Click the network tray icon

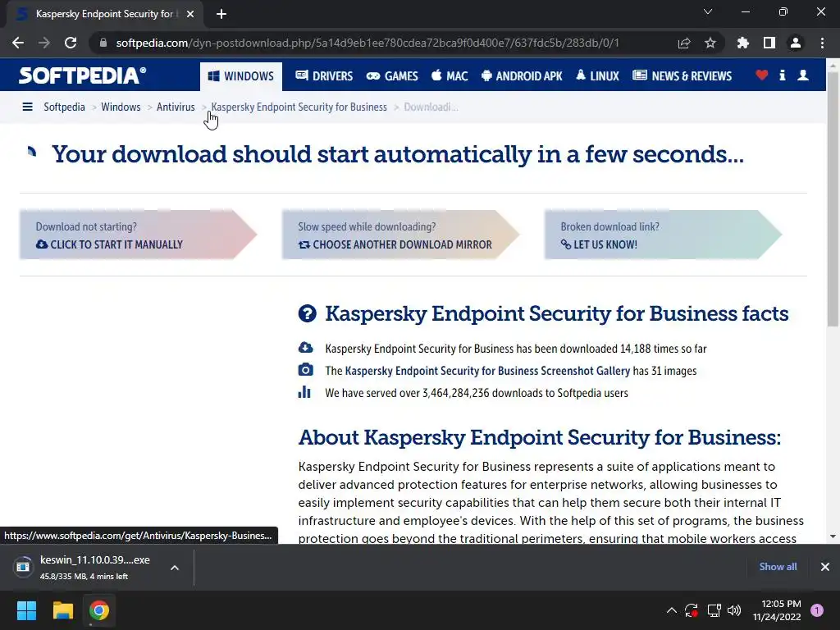pyautogui.click(x=714, y=610)
